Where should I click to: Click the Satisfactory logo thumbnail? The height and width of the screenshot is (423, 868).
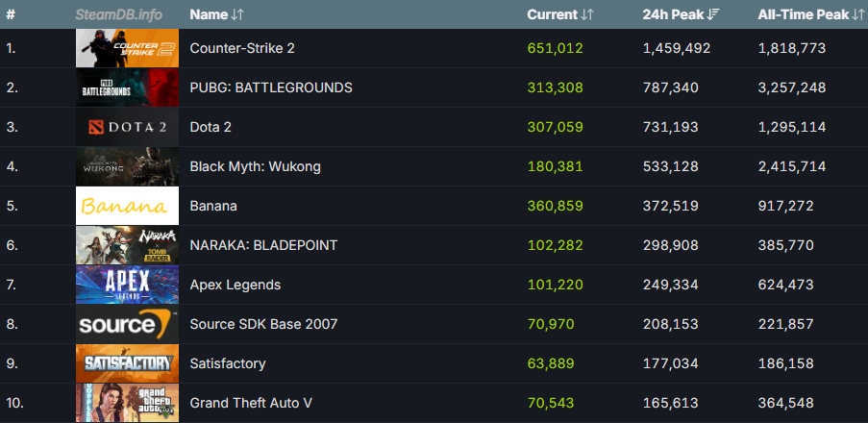click(127, 363)
